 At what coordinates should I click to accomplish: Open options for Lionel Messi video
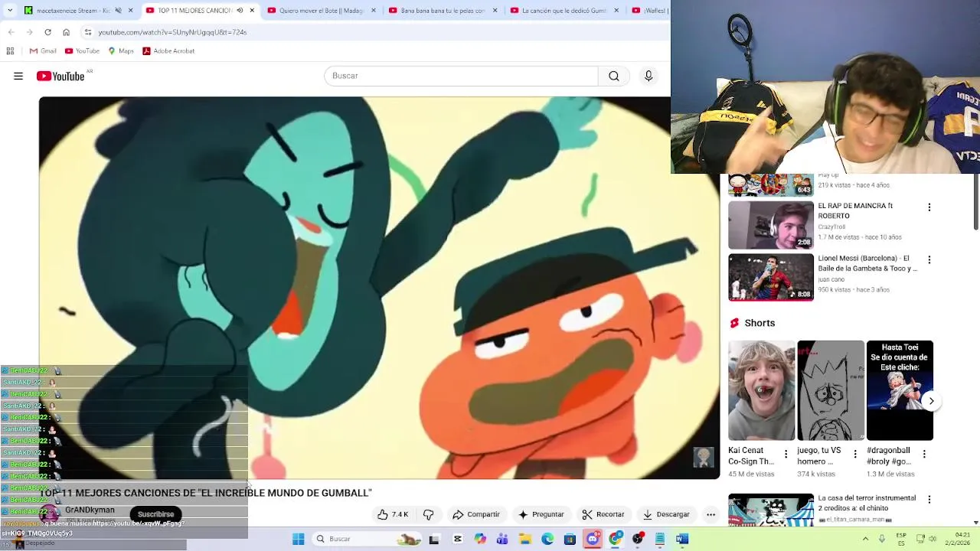[x=929, y=260]
